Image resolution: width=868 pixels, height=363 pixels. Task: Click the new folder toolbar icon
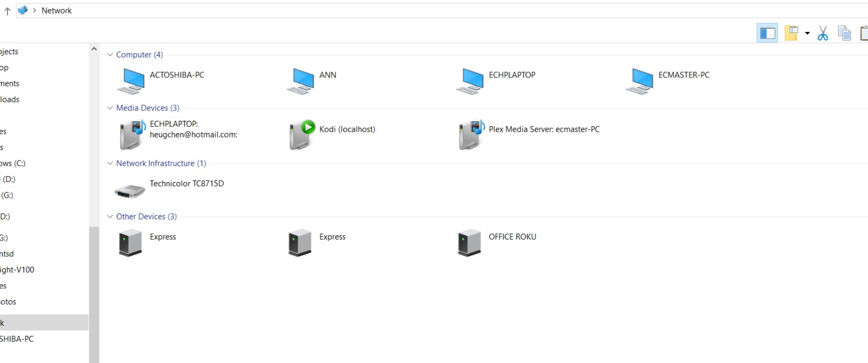pyautogui.click(x=792, y=33)
